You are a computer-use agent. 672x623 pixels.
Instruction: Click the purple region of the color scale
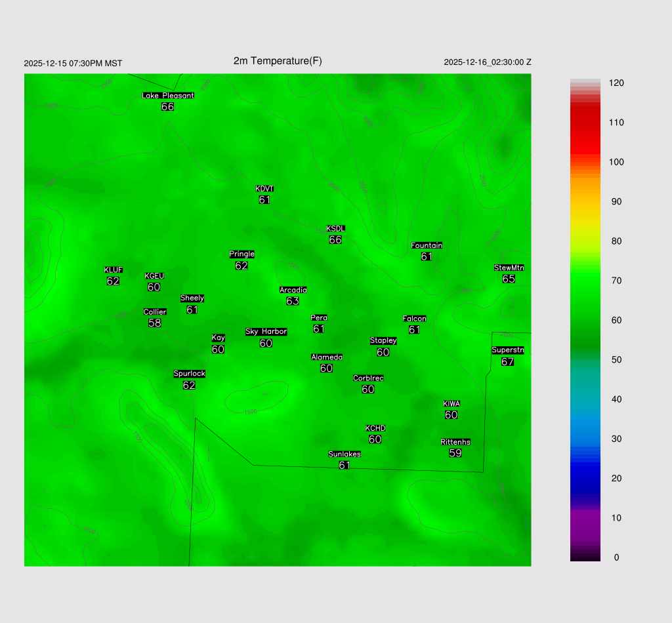point(585,525)
